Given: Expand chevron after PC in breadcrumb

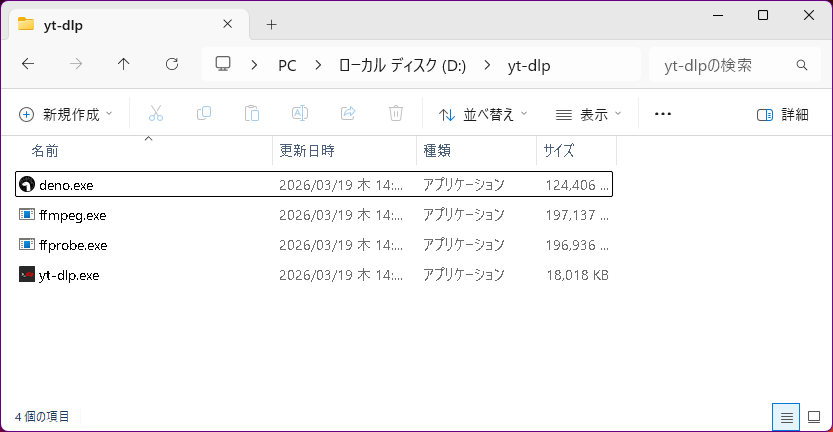Looking at the screenshot, I should point(318,65).
